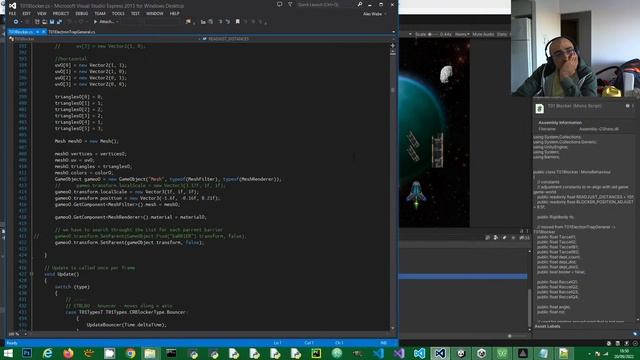Click the T01 Blocker script file icon
The height and width of the screenshot is (360, 640).
point(540,109)
